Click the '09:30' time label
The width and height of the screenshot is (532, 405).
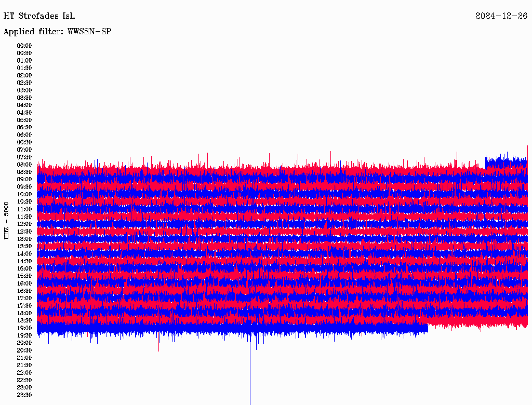[24, 187]
